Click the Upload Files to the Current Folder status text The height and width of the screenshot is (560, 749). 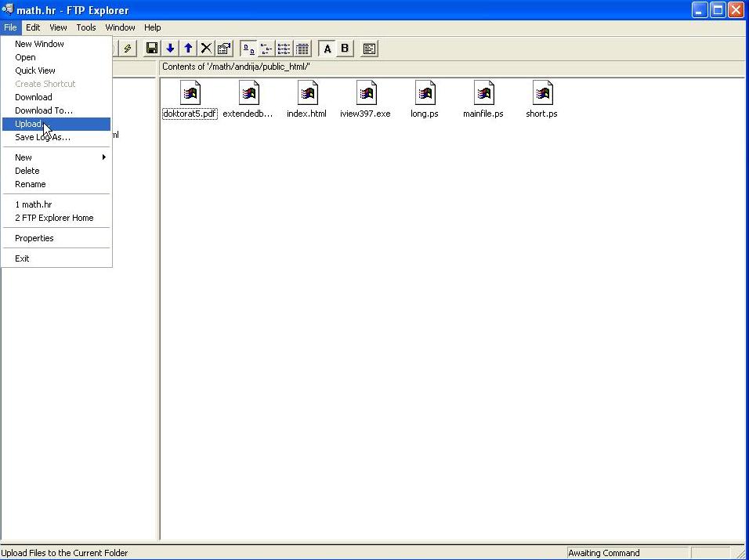click(64, 553)
